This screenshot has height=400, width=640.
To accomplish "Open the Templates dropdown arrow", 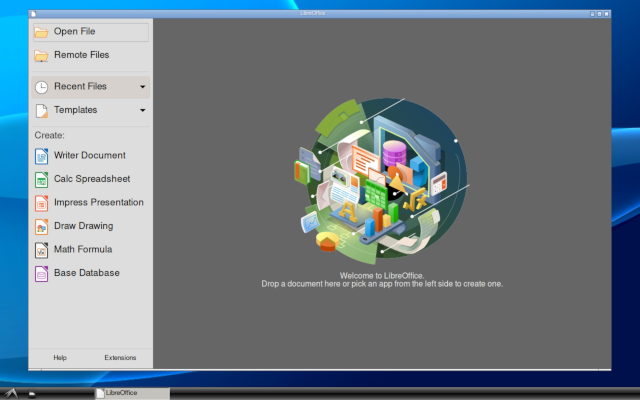I will (142, 110).
